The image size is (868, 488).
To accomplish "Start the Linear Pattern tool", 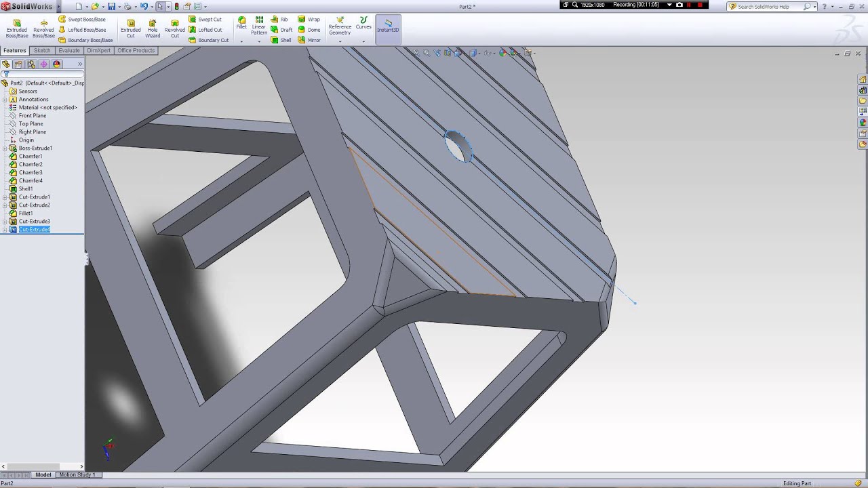I will pyautogui.click(x=259, y=26).
